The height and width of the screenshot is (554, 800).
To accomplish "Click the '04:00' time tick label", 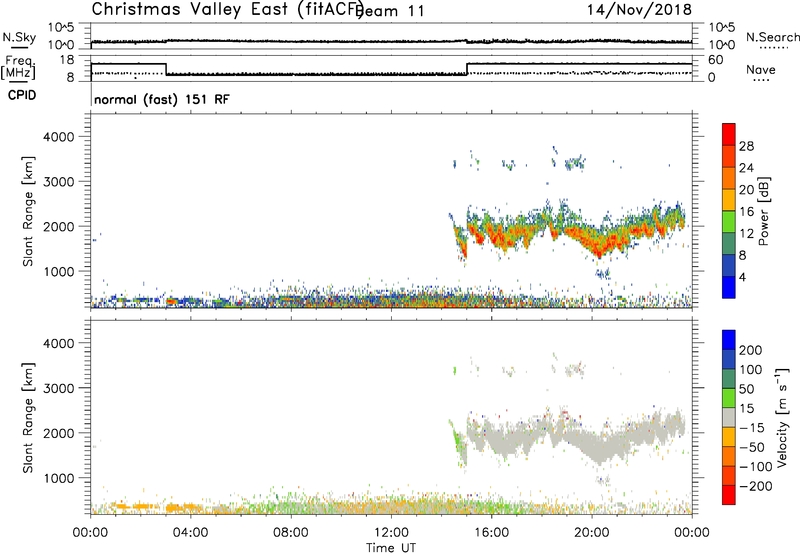I will coord(191,533).
